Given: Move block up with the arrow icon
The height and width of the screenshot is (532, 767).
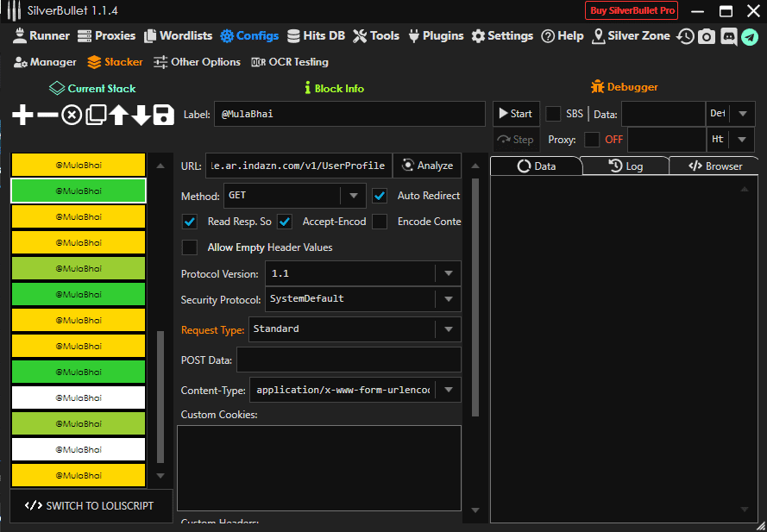Looking at the screenshot, I should point(118,116).
